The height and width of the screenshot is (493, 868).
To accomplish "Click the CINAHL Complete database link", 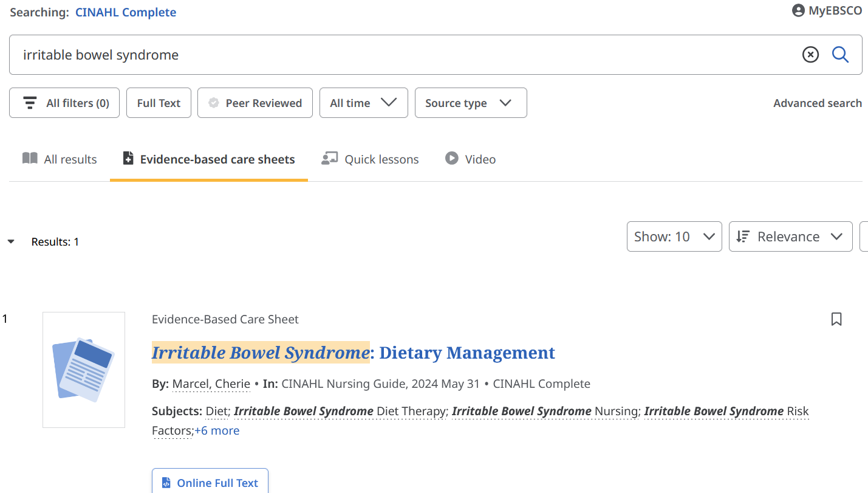I will [x=126, y=12].
